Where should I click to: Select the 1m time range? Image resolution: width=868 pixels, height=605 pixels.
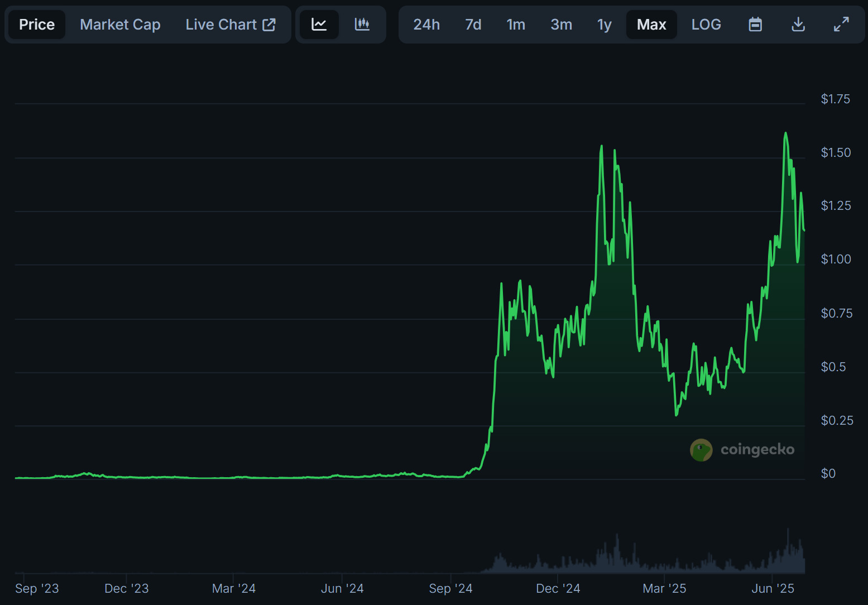(x=516, y=25)
